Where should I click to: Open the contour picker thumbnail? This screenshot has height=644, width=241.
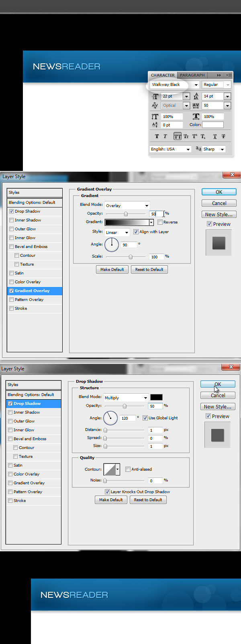click(x=110, y=469)
